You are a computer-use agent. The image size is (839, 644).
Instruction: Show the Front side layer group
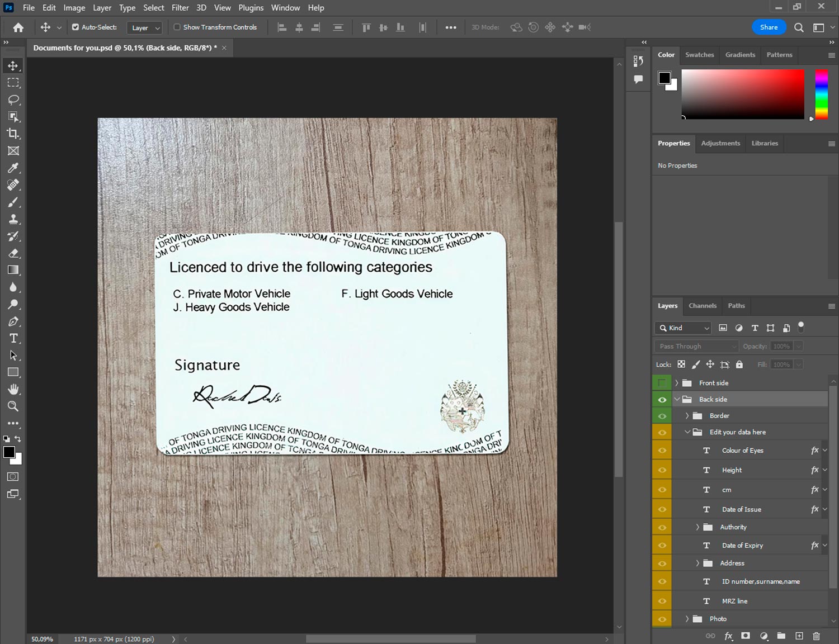point(662,383)
